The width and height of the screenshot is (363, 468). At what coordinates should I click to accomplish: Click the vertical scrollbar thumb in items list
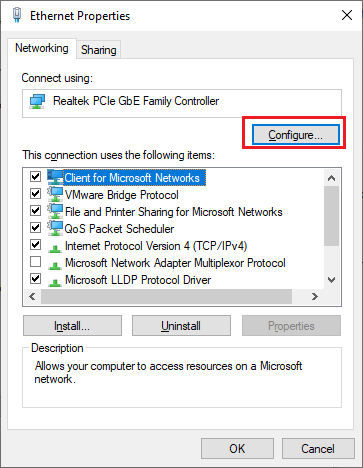click(331, 216)
